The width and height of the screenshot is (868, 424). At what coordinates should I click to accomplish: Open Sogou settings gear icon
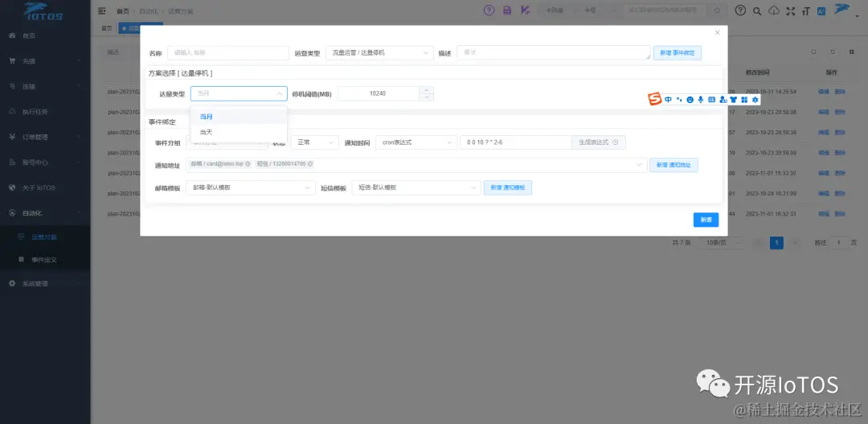pos(755,100)
